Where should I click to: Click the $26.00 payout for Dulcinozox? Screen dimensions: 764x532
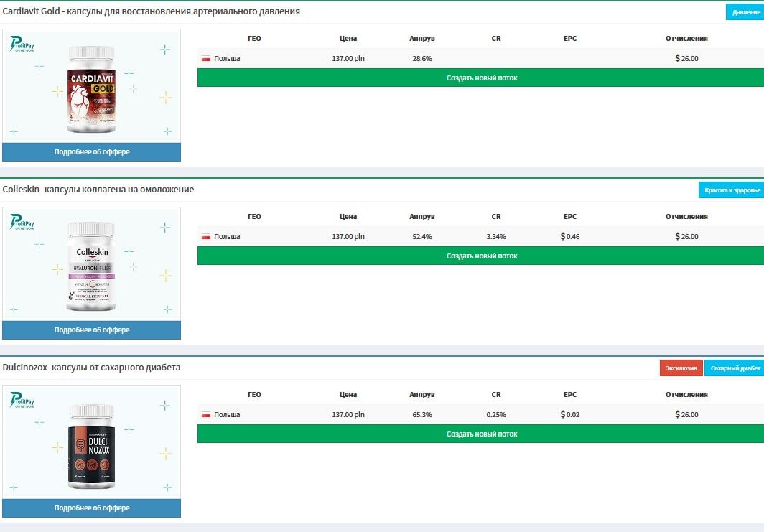point(686,414)
